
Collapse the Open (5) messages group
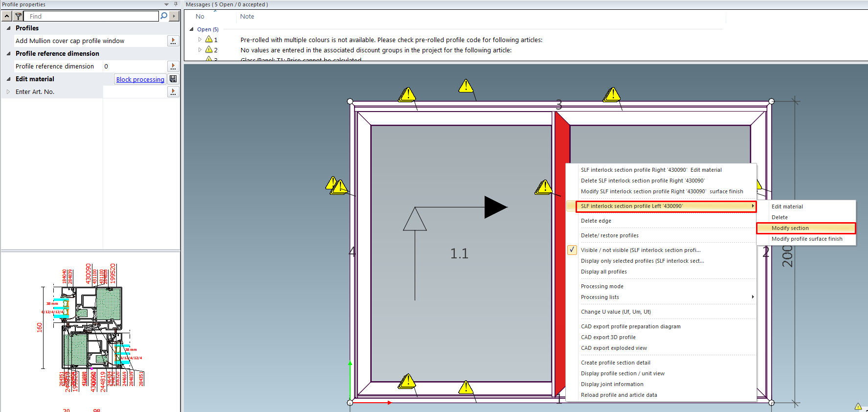point(192,29)
